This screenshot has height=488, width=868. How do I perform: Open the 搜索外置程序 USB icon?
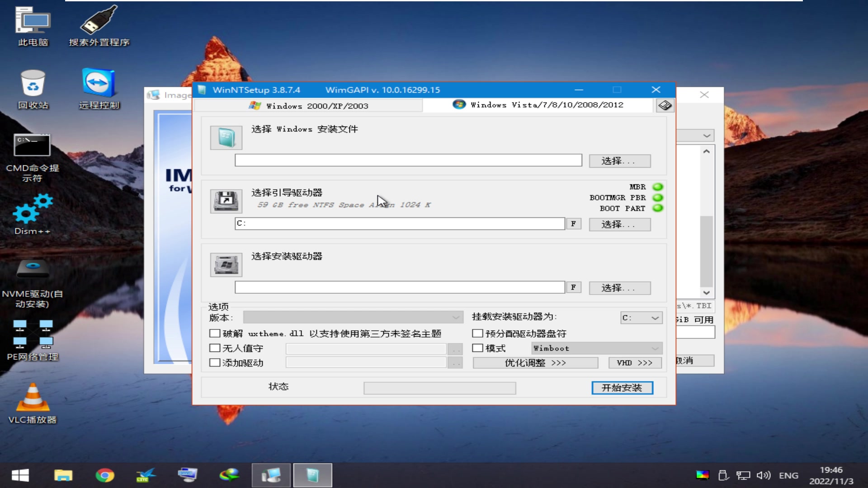tap(99, 26)
